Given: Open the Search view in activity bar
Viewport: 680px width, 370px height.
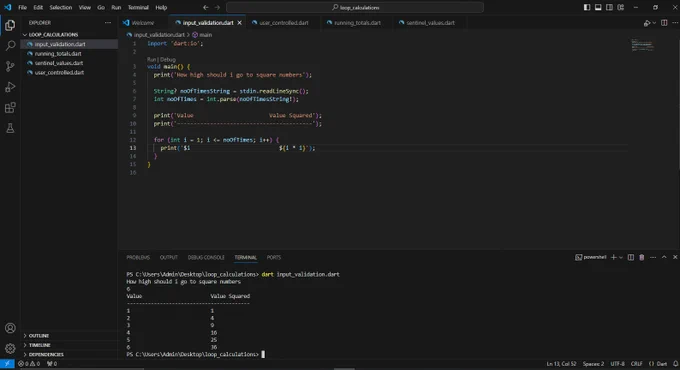Looking at the screenshot, I should (x=10, y=46).
